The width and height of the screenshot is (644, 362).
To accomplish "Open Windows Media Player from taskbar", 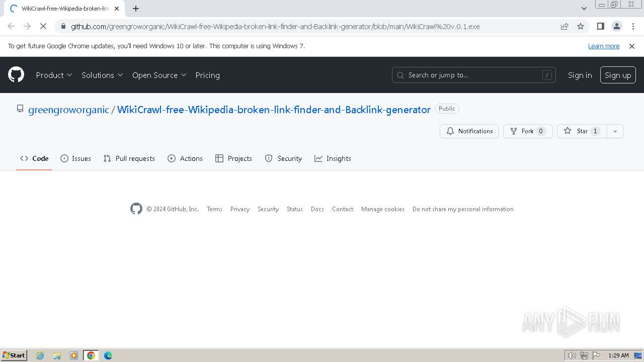I will click(74, 355).
